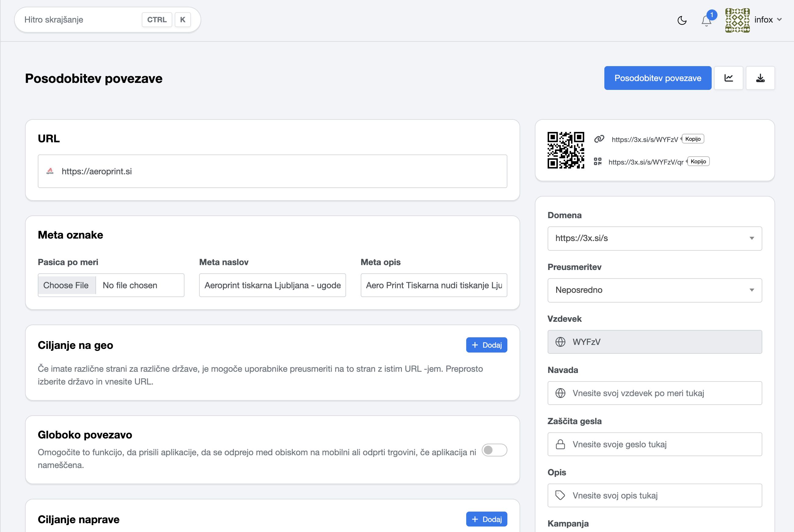The image size is (794, 532).
Task: Open QR link https://3x.si/s/WYFzV/qr
Action: [646, 162]
